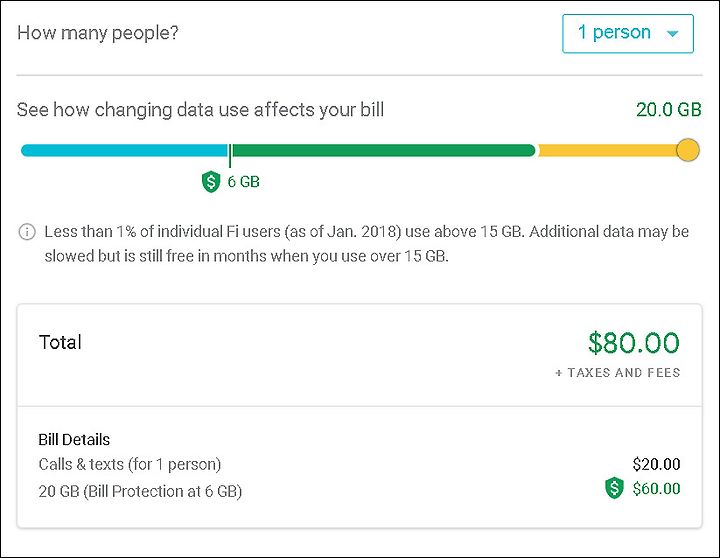Click the "6 GB" Bill Protection marker label
The image size is (720, 558).
tap(243, 182)
